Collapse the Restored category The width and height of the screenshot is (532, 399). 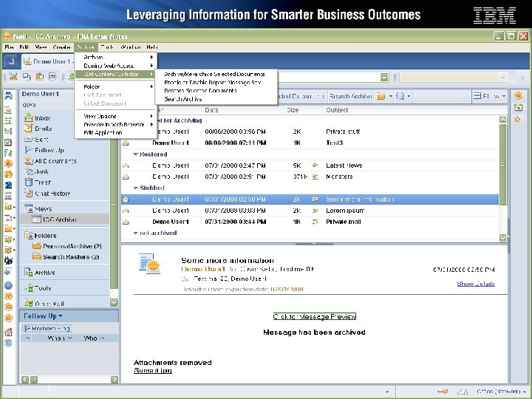136,154
